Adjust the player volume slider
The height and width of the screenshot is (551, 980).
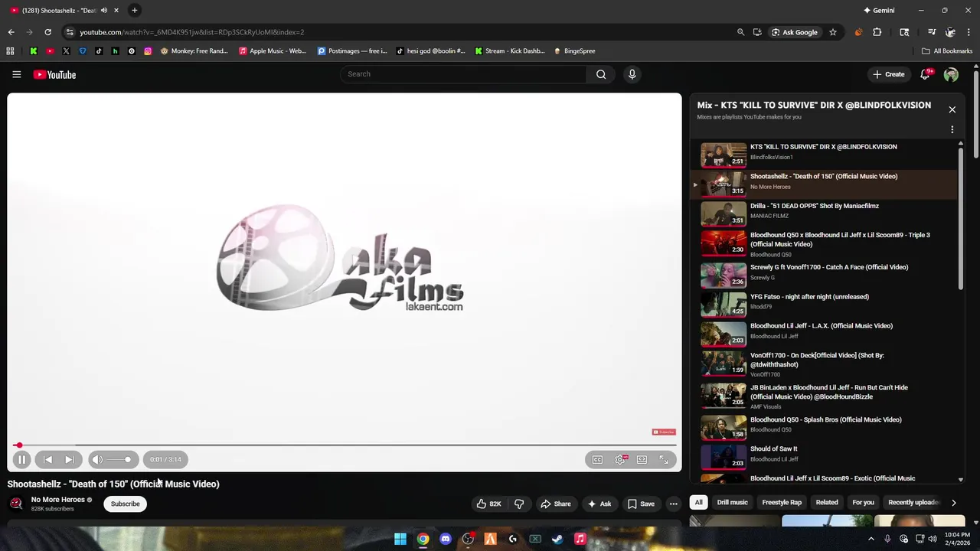pos(119,459)
